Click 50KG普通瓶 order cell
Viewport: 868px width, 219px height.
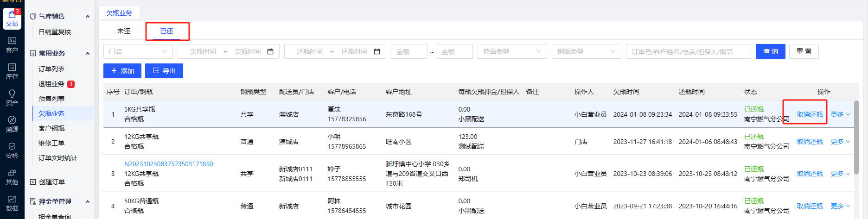(x=141, y=201)
